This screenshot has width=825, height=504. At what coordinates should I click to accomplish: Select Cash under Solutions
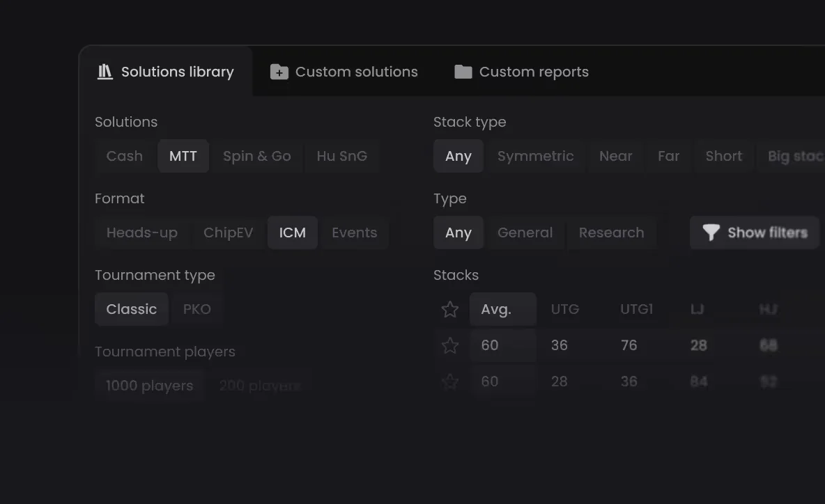(125, 156)
